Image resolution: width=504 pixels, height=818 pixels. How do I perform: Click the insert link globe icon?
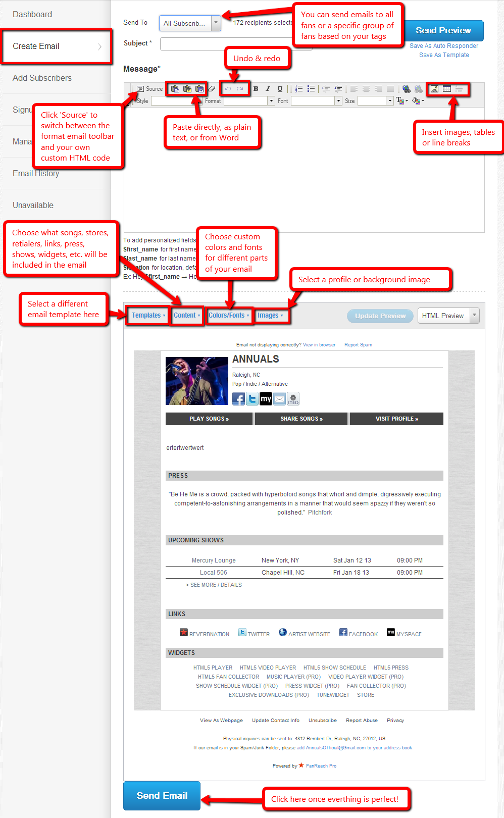(x=406, y=89)
